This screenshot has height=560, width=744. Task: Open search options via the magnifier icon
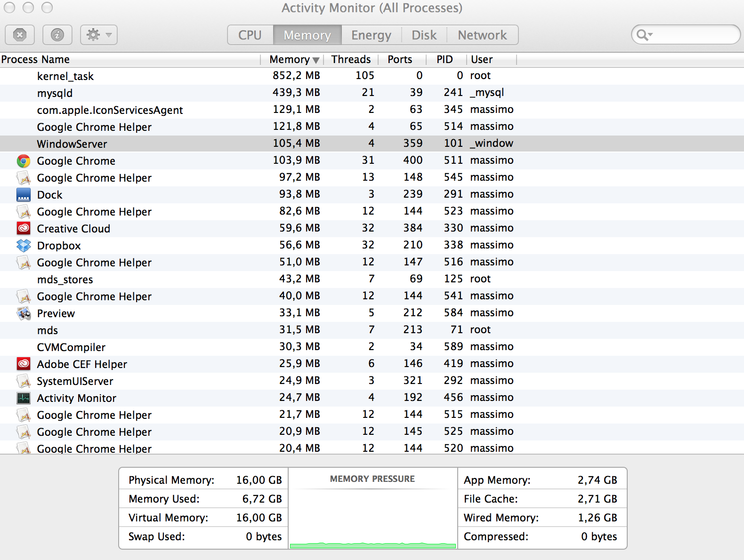pyautogui.click(x=644, y=35)
